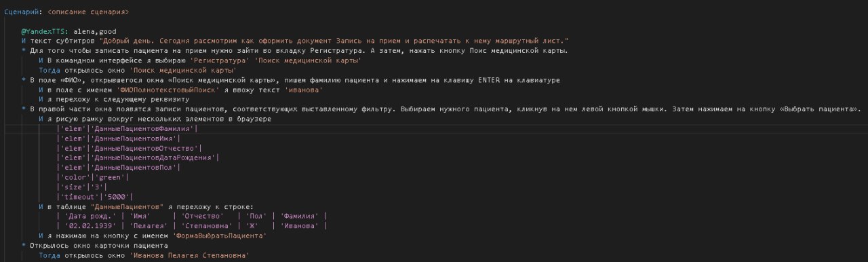
Task: Click the comment 'Открылось окно карточки пациента'
Action: pyautogui.click(x=94, y=245)
